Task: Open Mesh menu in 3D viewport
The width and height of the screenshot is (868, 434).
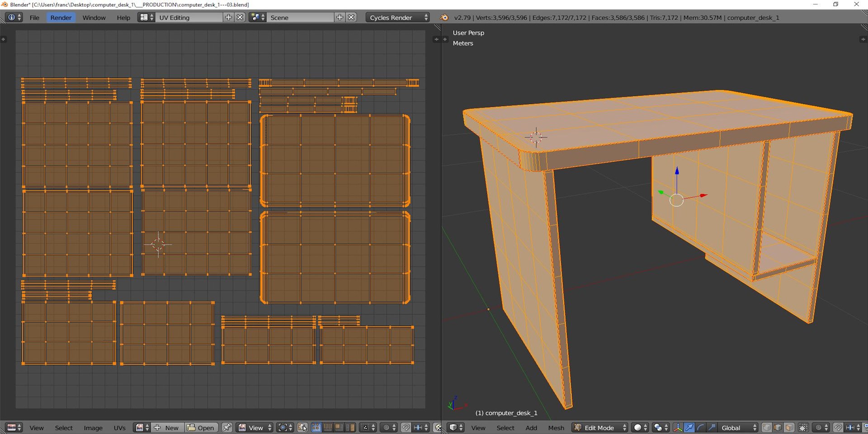Action: (556, 428)
